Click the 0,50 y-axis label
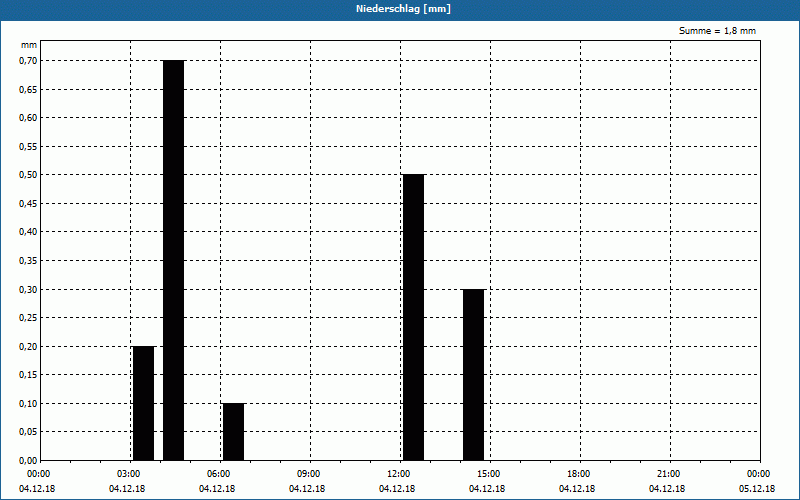 28,175
